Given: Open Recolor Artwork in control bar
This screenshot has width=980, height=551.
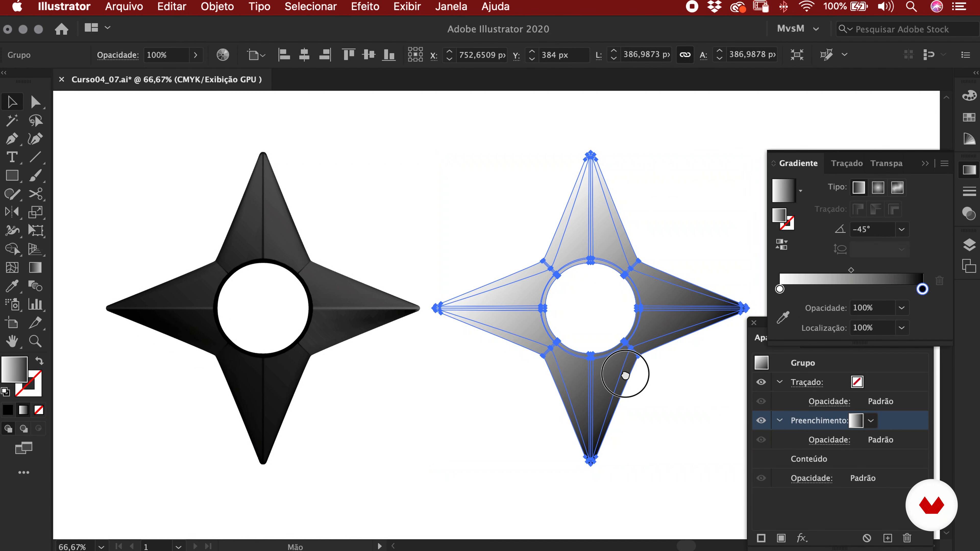Looking at the screenshot, I should pos(223,55).
